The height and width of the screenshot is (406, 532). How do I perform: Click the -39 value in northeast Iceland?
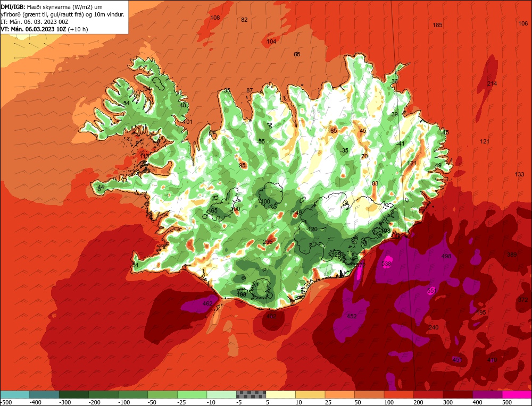click(394, 114)
